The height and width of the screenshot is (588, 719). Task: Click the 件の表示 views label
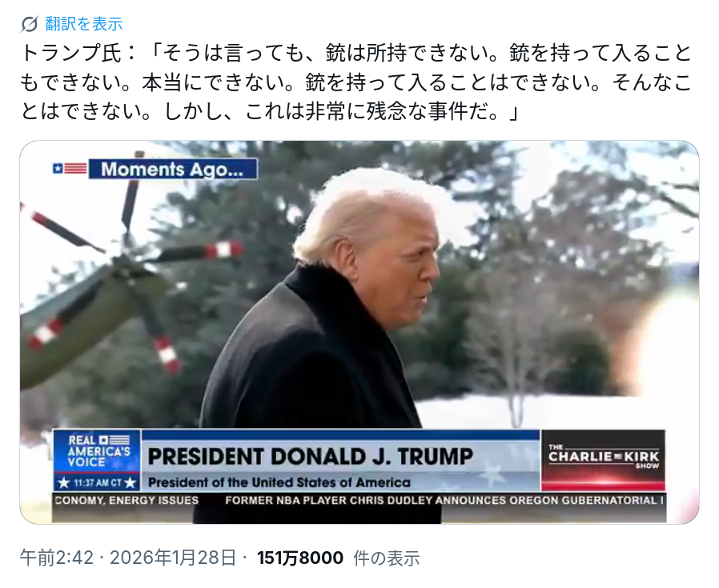[387, 558]
